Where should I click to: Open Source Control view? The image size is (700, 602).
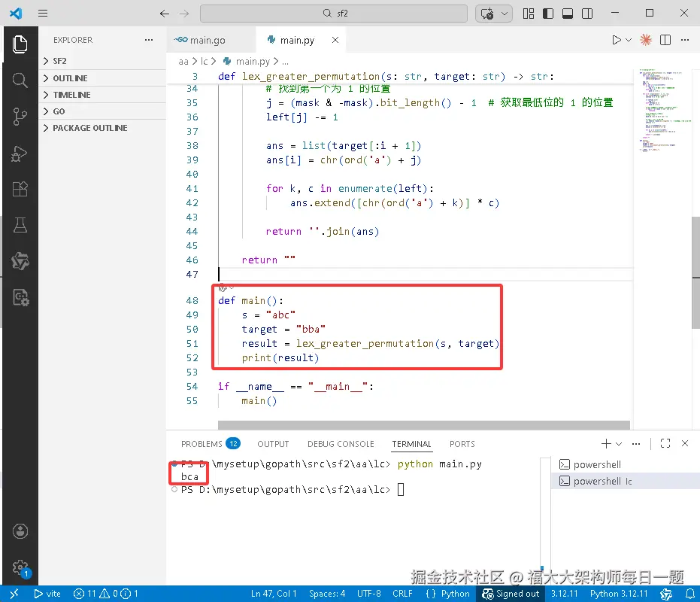click(x=20, y=117)
